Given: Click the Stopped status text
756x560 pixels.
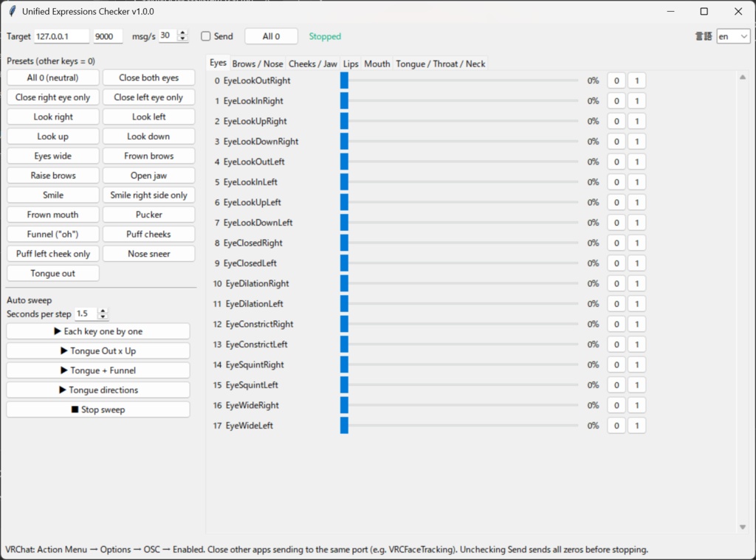Looking at the screenshot, I should (x=325, y=36).
